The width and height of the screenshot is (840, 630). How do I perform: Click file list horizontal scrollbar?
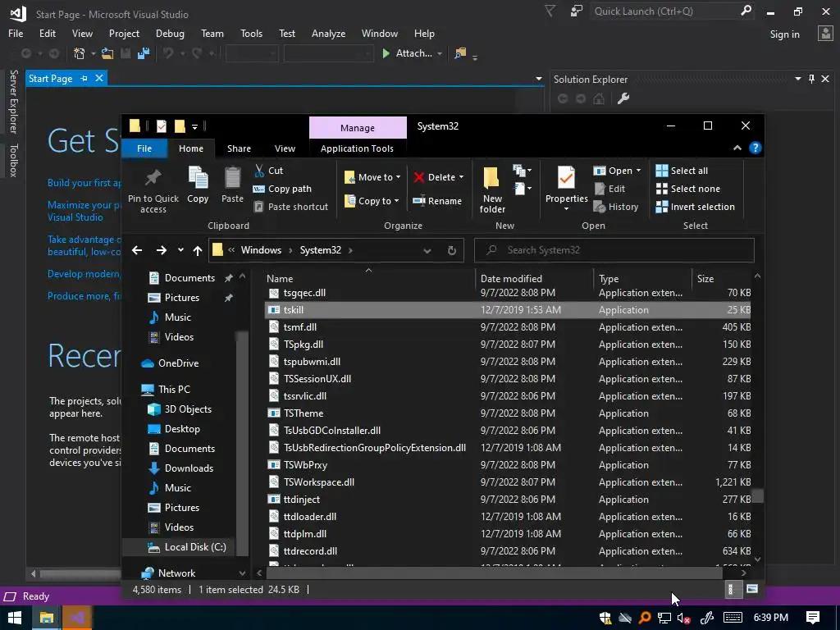point(494,573)
